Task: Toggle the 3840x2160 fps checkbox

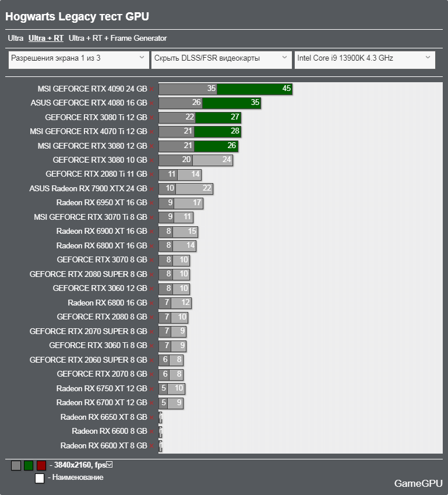Action: point(109,464)
